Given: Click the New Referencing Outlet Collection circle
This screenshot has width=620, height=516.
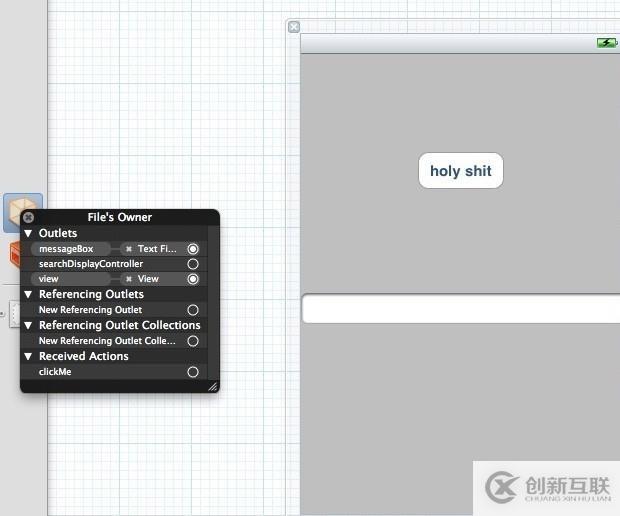Looking at the screenshot, I should [x=193, y=341].
